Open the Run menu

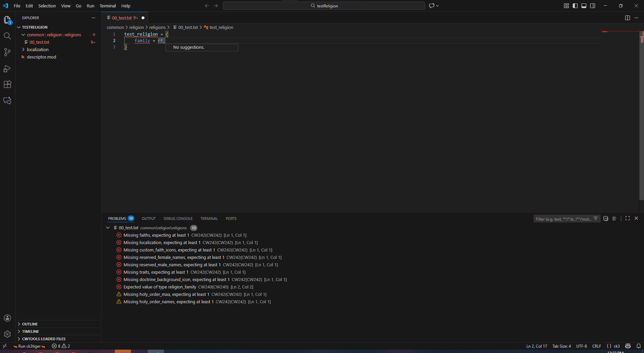pos(90,6)
